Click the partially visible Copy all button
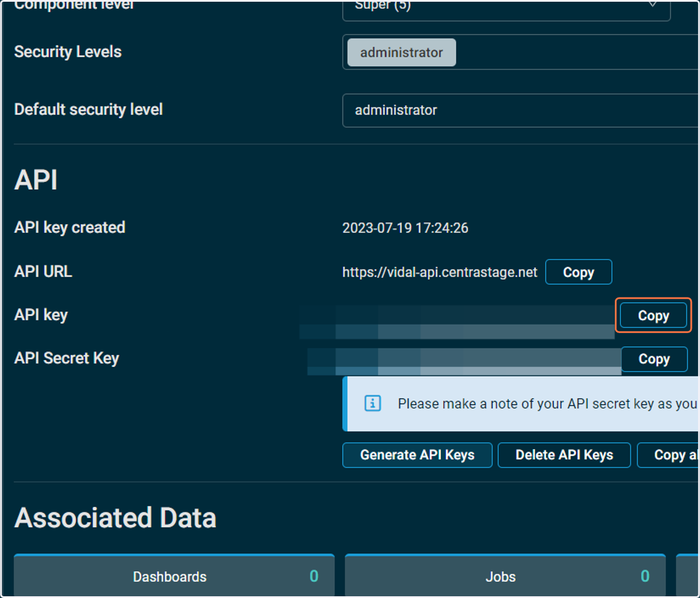This screenshot has width=700, height=598. coord(668,455)
